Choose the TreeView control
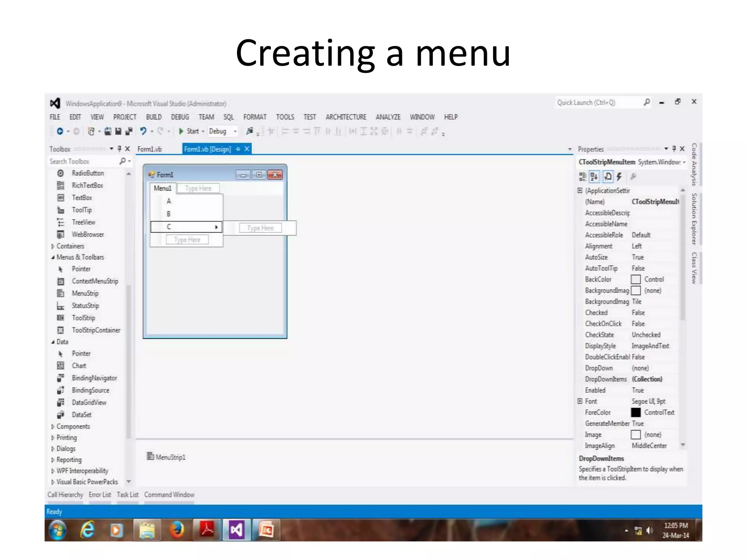Screen dimensions: 747x560 (x=83, y=222)
